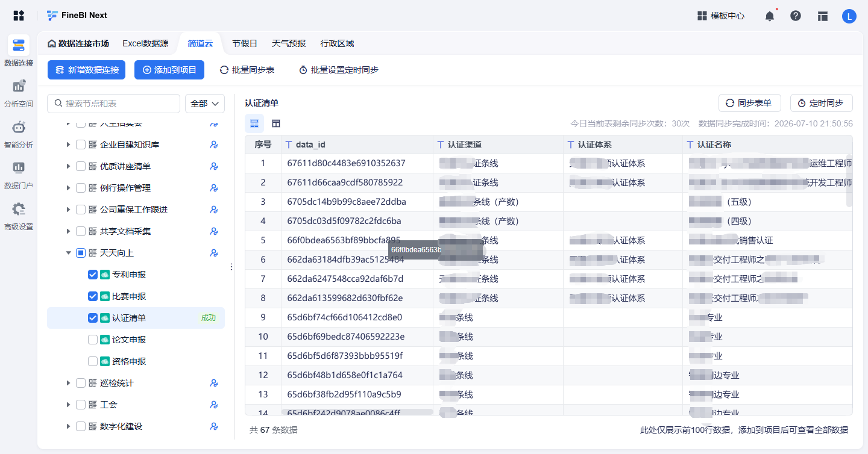Click the FineBI Next logo
The image size is (868, 454).
pyautogui.click(x=77, y=16)
